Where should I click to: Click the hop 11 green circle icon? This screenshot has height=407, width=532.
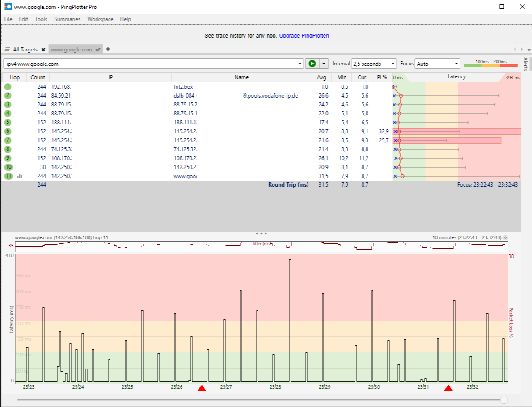pos(8,176)
